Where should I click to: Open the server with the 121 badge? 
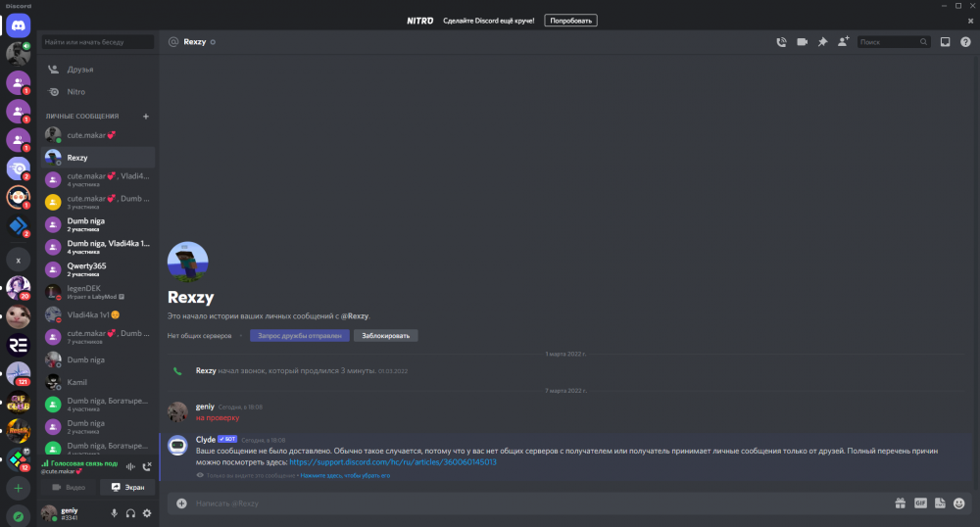pyautogui.click(x=18, y=374)
